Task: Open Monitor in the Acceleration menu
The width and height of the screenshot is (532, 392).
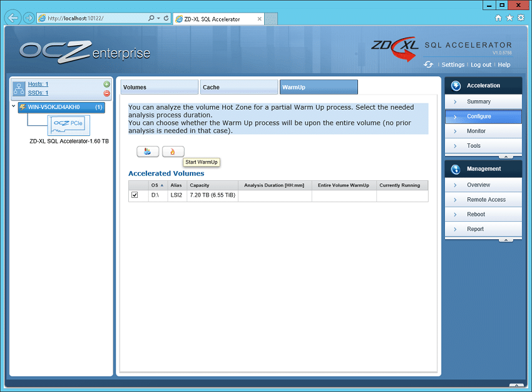Action: pyautogui.click(x=483, y=131)
